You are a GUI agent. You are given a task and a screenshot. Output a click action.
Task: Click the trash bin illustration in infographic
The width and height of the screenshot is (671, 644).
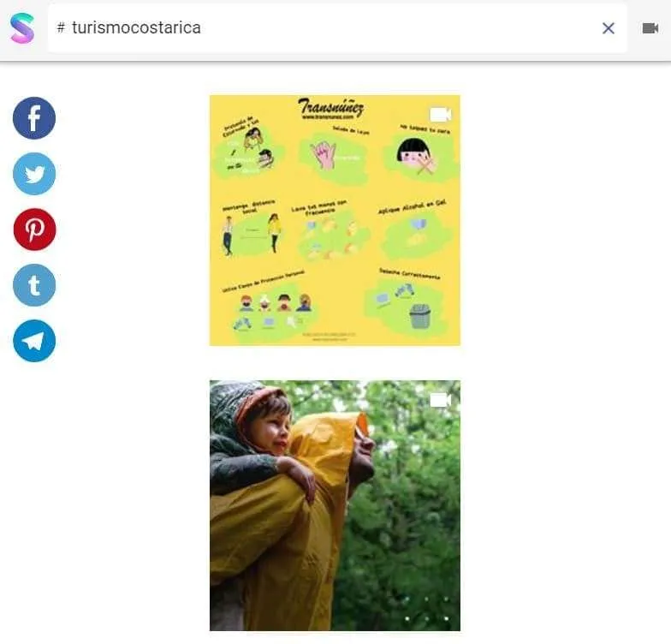(x=419, y=316)
